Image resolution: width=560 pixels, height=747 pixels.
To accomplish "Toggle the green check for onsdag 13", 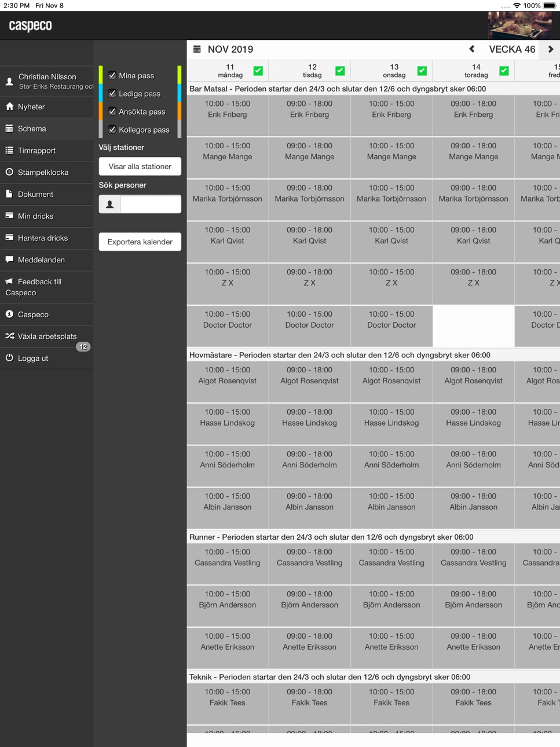I will click(422, 71).
